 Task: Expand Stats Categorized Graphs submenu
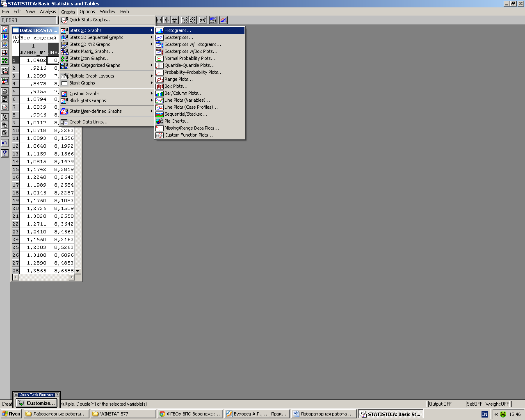[x=107, y=65]
